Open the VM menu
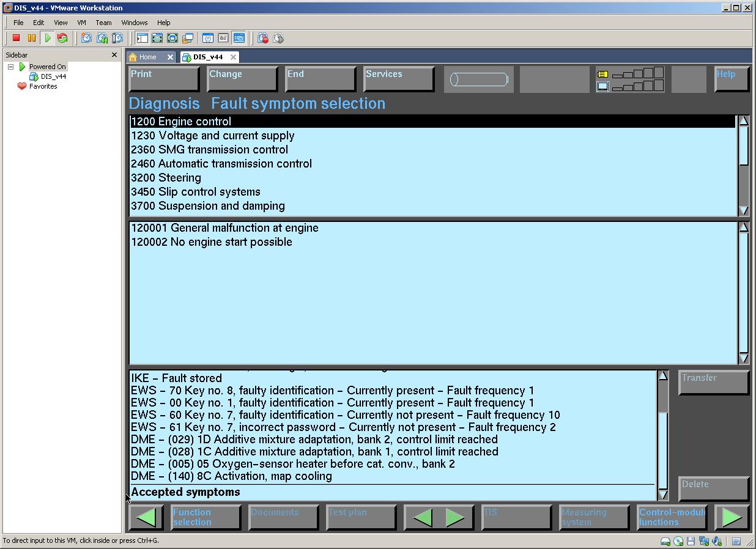Image resolution: width=756 pixels, height=549 pixels. (81, 23)
